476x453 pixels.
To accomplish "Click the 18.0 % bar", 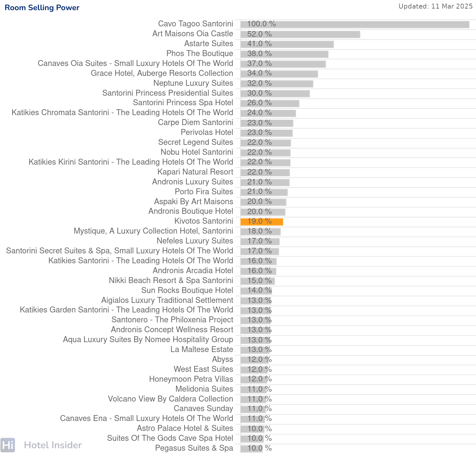I will tap(260, 232).
